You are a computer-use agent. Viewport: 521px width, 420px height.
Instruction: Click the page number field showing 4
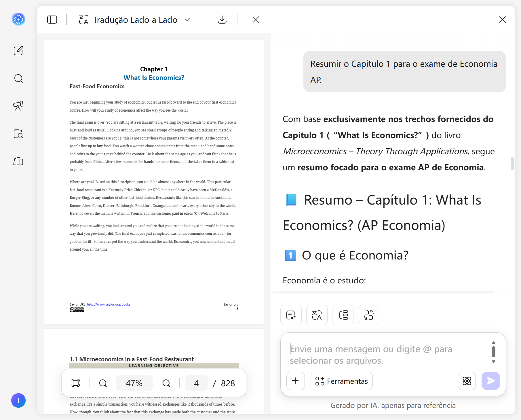click(x=196, y=383)
